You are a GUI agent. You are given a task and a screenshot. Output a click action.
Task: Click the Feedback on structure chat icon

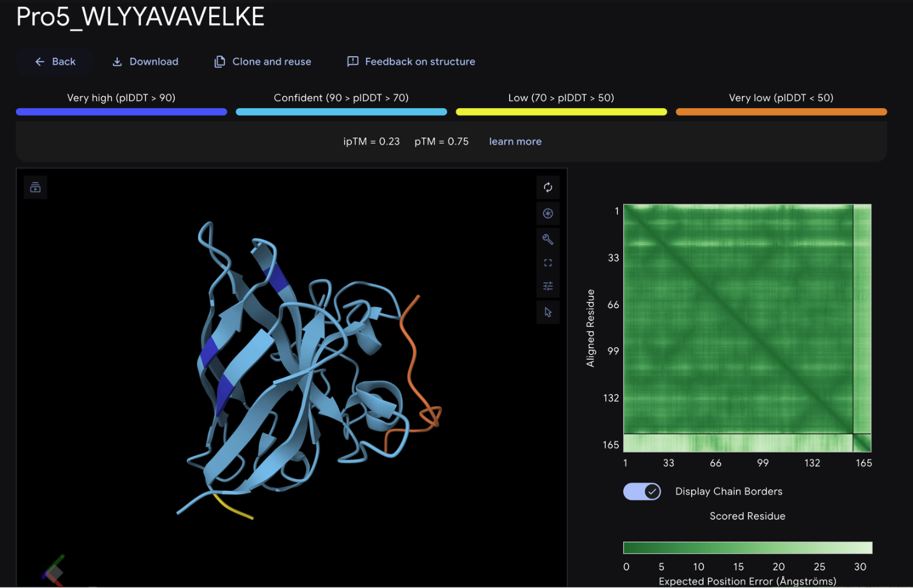coord(353,62)
